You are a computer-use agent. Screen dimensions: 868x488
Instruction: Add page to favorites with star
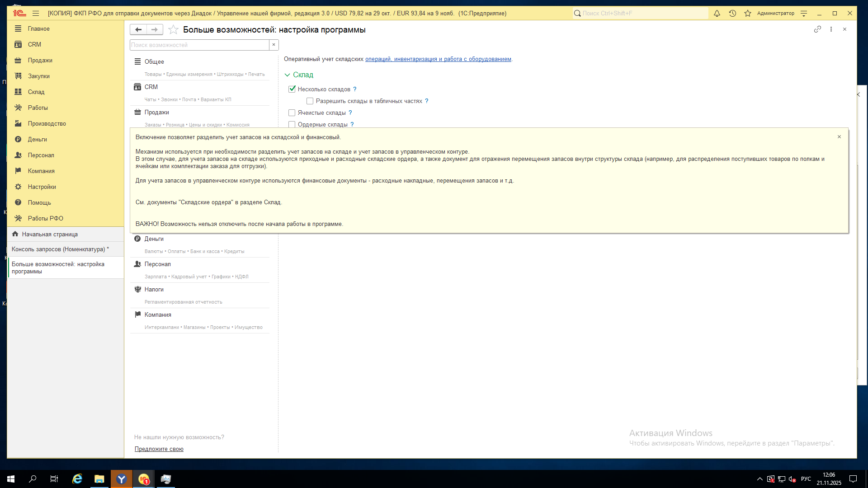173,30
